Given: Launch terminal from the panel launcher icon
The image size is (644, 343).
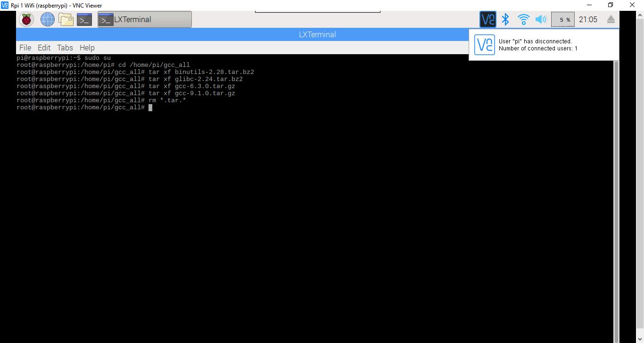Looking at the screenshot, I should click(x=84, y=20).
